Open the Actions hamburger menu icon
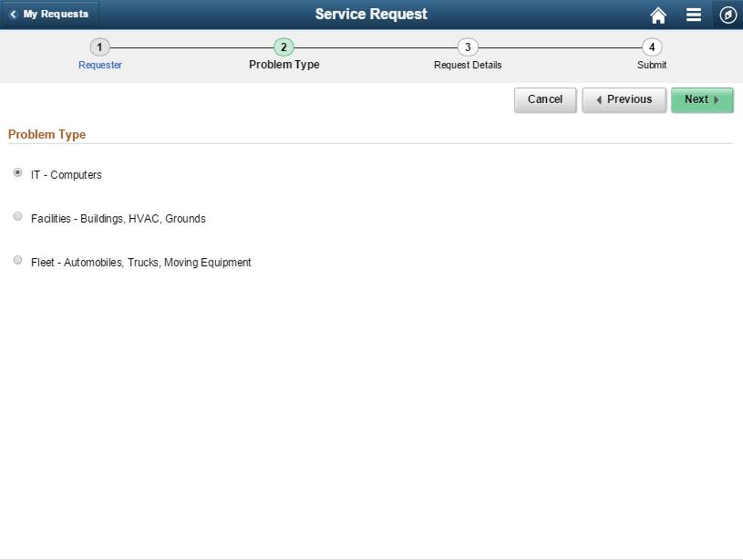 [693, 15]
